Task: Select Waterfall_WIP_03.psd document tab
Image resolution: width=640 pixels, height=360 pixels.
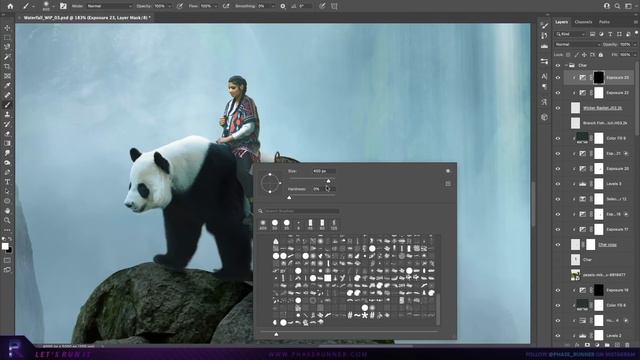Action: pyautogui.click(x=87, y=18)
